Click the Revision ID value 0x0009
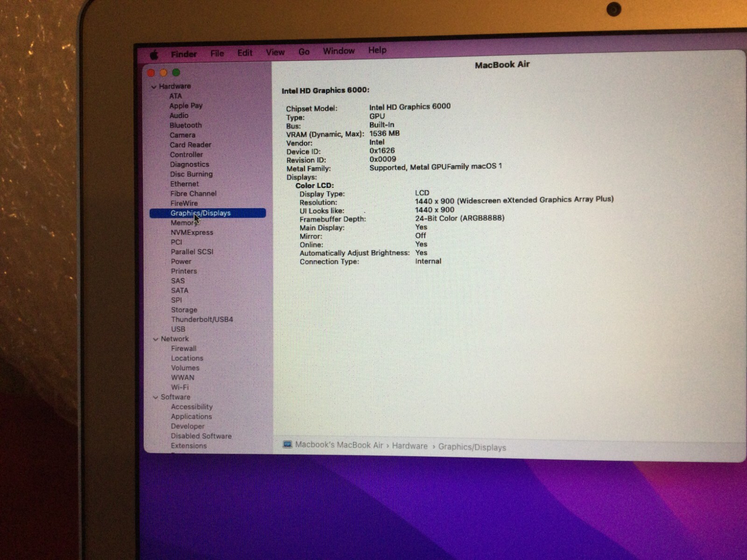 tap(382, 159)
